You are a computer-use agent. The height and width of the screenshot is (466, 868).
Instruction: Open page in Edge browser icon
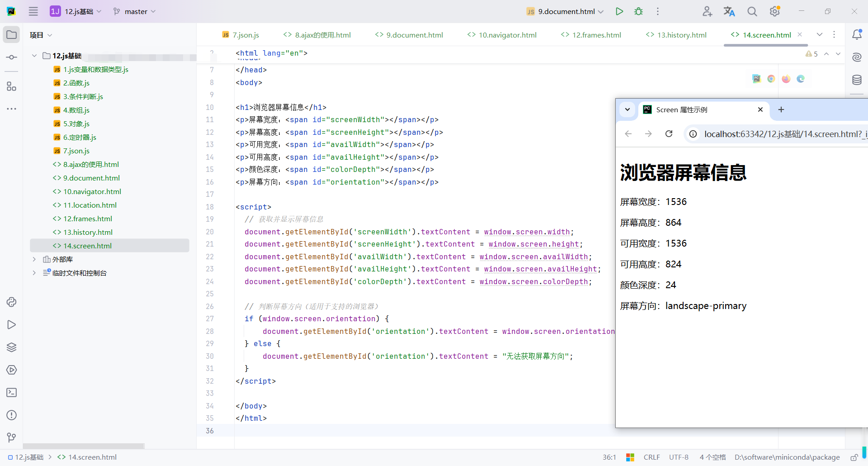pyautogui.click(x=801, y=79)
